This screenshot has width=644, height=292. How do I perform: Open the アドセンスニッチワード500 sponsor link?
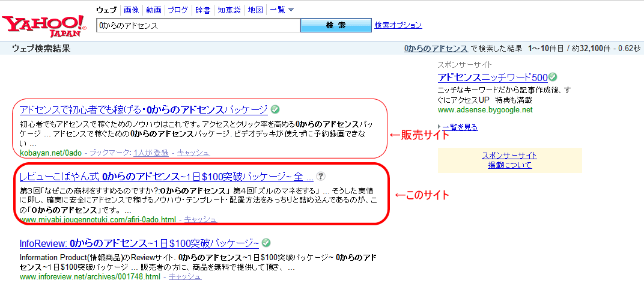[493, 78]
